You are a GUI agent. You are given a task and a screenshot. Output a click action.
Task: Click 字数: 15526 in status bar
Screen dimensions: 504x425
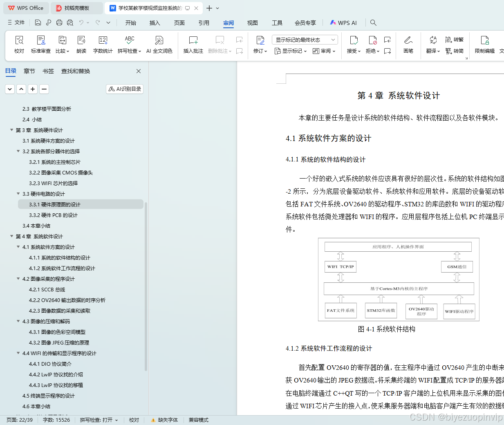point(56,420)
